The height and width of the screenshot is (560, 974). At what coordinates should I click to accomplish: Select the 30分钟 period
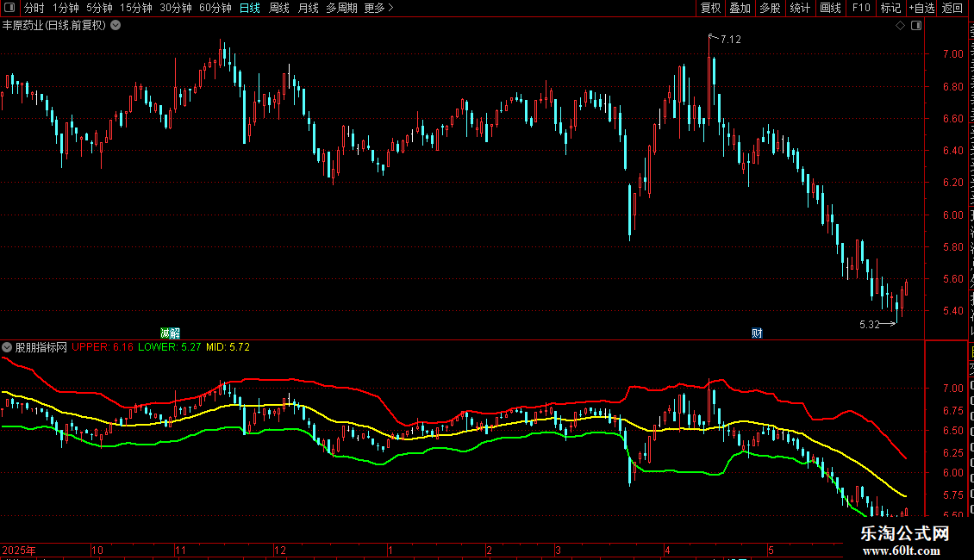point(176,8)
